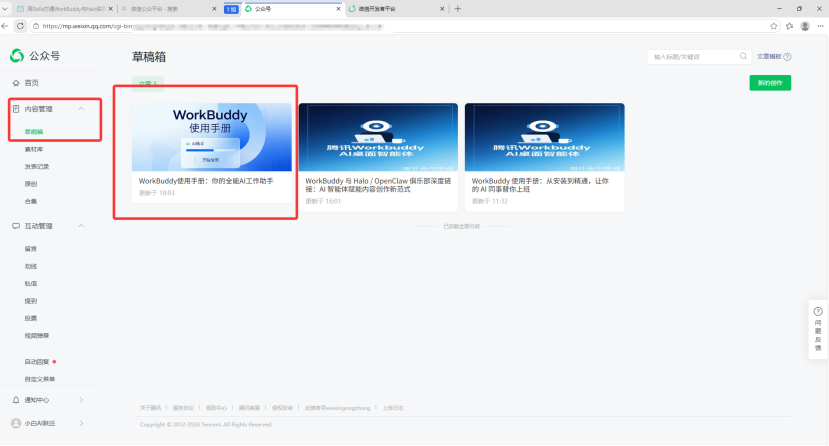Open the 上传日志 footer link

[393, 408]
